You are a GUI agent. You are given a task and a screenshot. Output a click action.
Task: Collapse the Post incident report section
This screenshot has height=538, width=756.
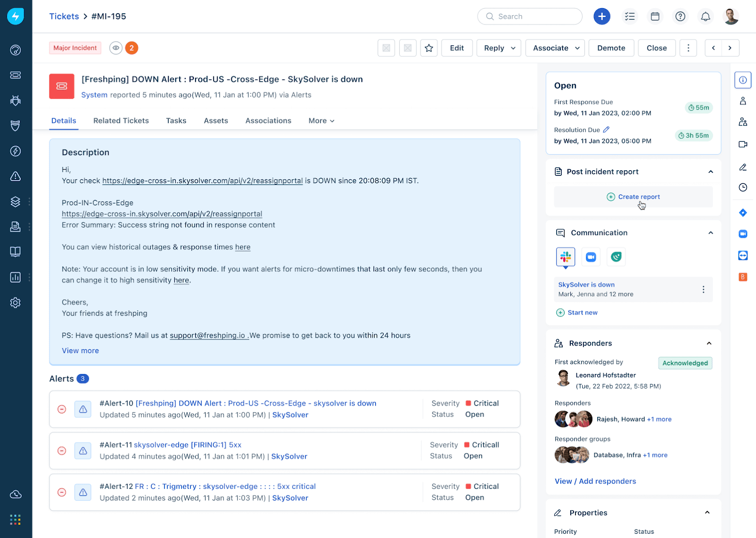coord(711,172)
